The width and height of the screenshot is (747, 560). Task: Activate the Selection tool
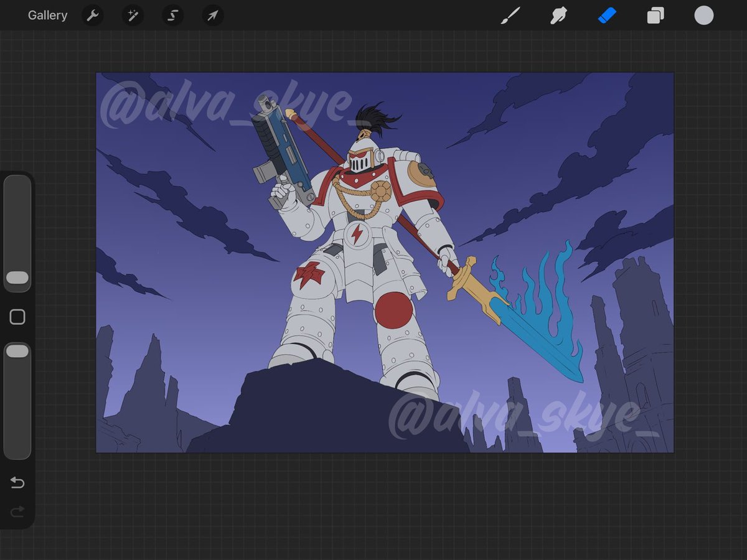tap(173, 16)
